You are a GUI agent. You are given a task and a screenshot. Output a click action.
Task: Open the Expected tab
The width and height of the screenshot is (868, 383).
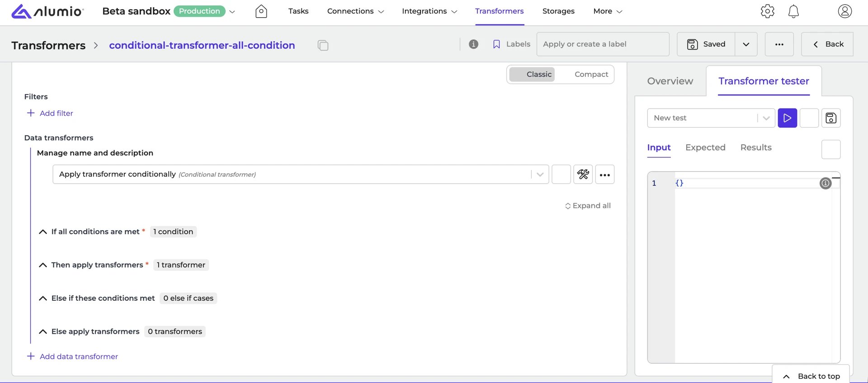705,147
